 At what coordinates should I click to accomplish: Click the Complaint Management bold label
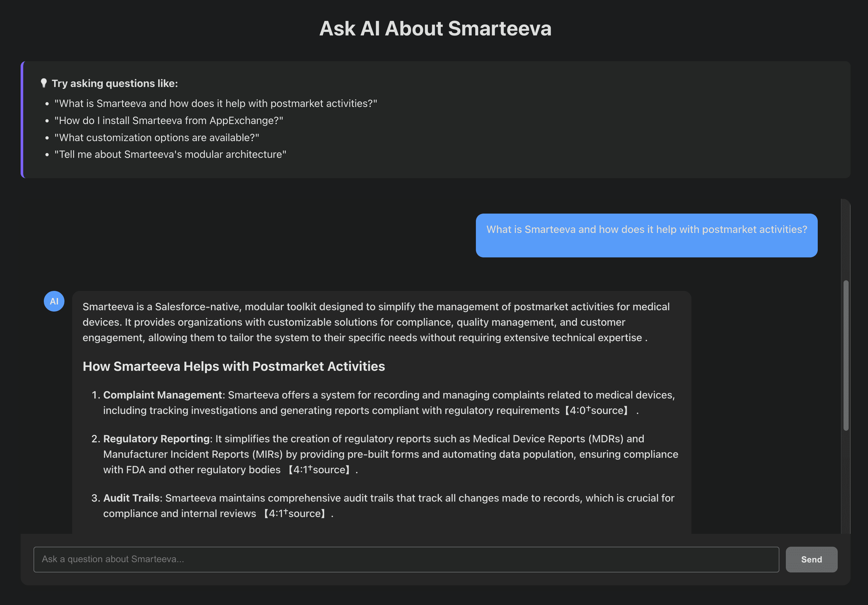click(163, 395)
